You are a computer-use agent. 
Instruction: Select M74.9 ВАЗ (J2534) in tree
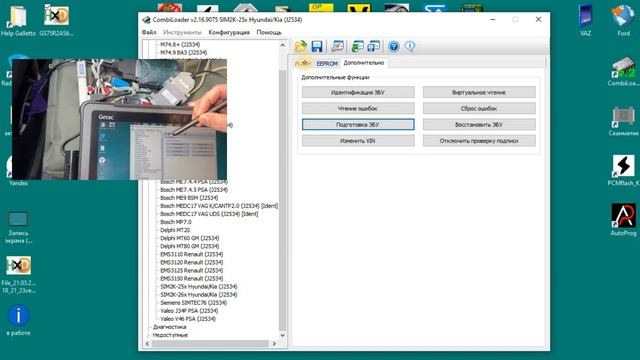coord(184,53)
